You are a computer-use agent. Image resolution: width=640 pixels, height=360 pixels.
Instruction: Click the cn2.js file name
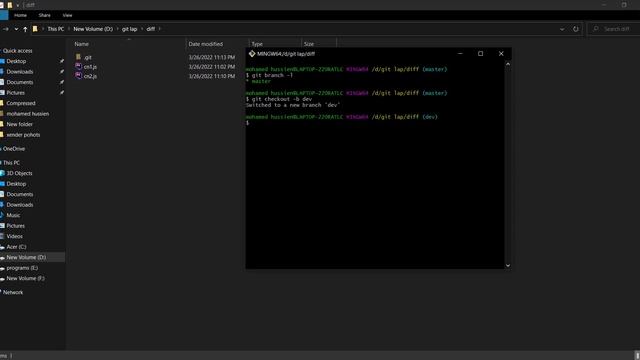tap(90, 76)
